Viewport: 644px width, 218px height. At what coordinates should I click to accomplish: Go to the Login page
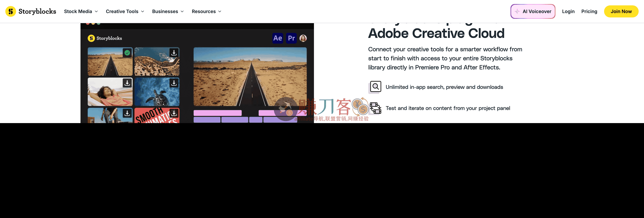click(568, 12)
